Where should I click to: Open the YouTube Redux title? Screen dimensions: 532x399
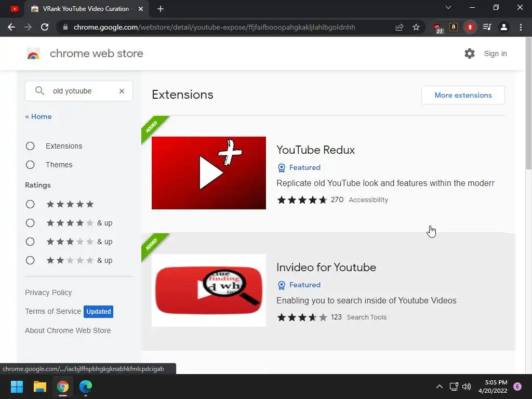point(315,150)
